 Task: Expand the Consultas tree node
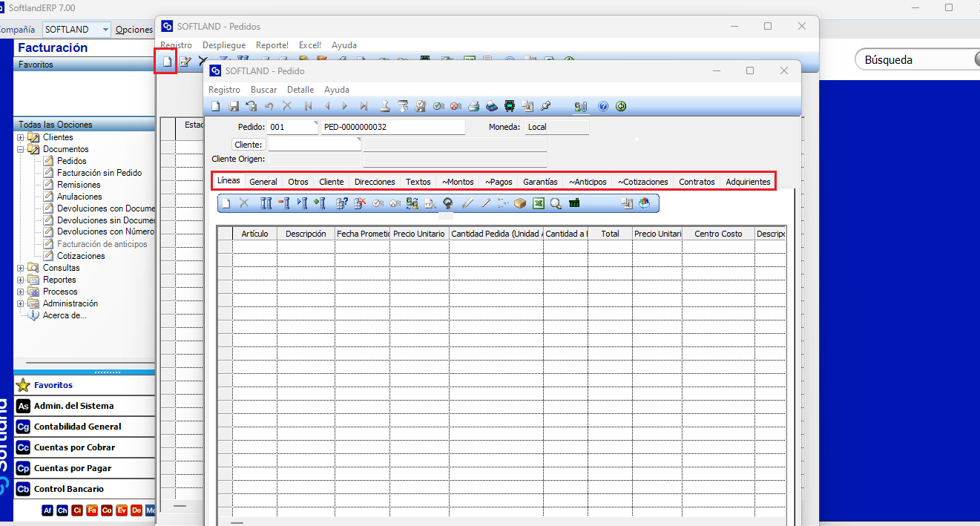pos(21,268)
